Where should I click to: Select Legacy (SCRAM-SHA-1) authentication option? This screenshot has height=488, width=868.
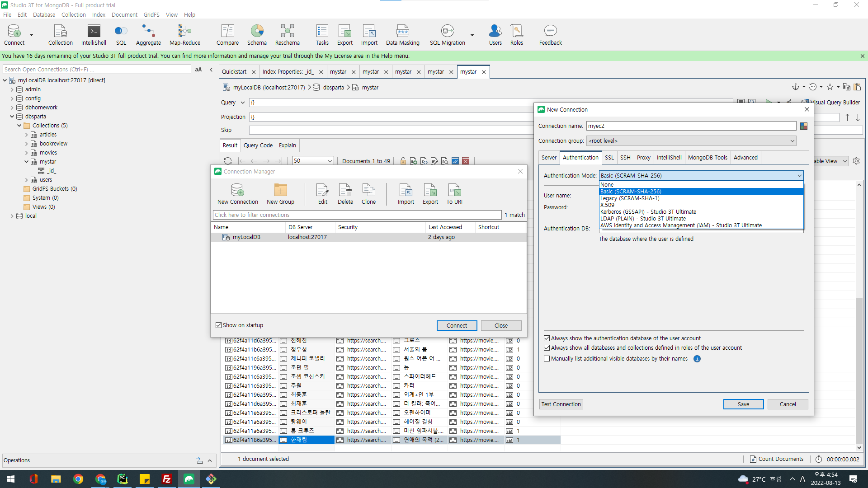(701, 198)
